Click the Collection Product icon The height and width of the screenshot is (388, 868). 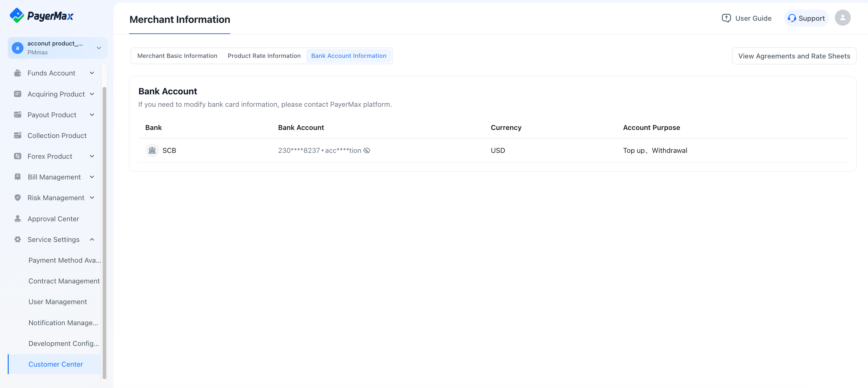click(x=18, y=135)
